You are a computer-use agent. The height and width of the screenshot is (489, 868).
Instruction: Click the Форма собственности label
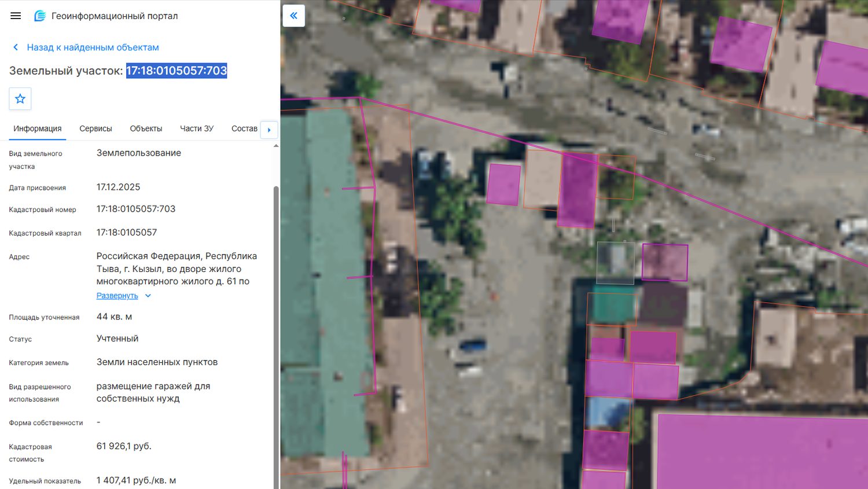point(46,423)
